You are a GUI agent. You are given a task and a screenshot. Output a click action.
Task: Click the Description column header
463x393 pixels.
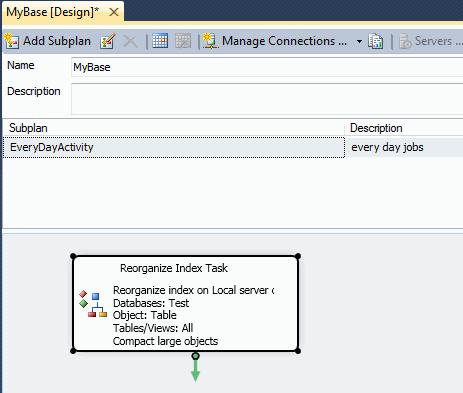tap(404, 128)
